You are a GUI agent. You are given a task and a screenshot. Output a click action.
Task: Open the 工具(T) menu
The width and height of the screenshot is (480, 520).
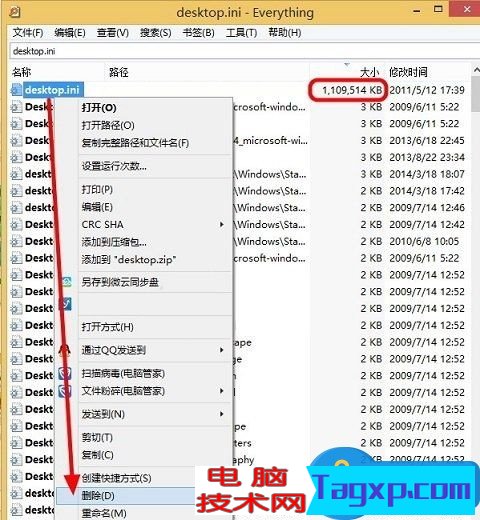(241, 33)
